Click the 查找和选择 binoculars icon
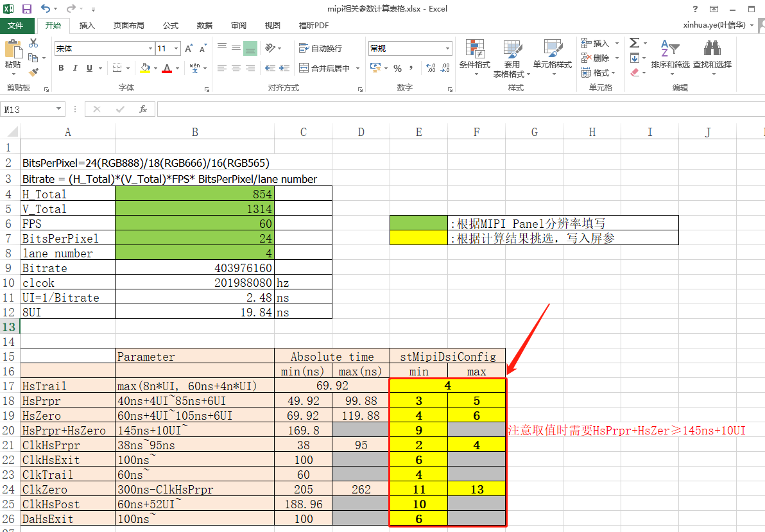765x532 pixels. pyautogui.click(x=712, y=49)
